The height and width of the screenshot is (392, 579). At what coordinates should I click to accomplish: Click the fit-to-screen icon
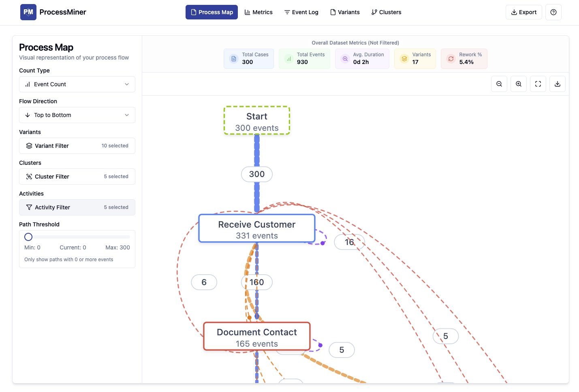click(538, 84)
